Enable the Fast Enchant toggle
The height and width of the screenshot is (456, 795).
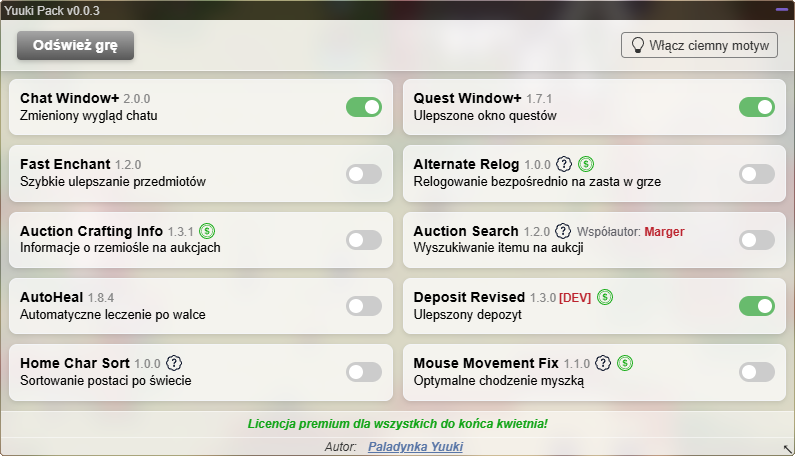click(x=364, y=174)
